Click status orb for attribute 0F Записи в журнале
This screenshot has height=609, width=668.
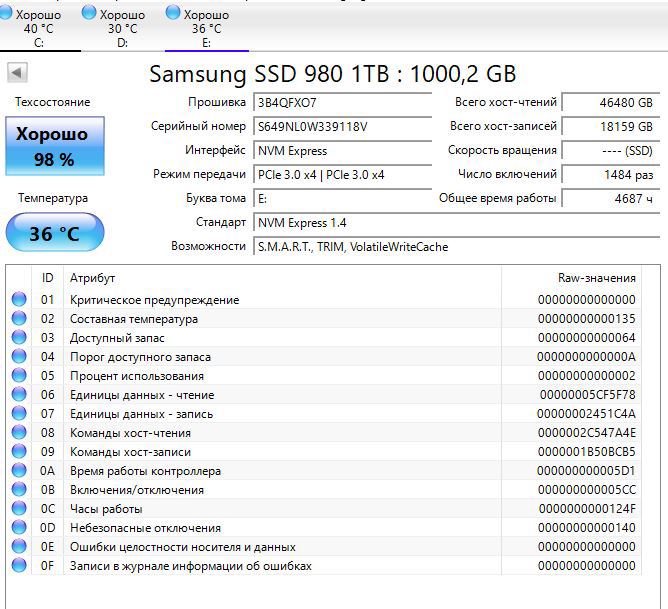coord(19,565)
